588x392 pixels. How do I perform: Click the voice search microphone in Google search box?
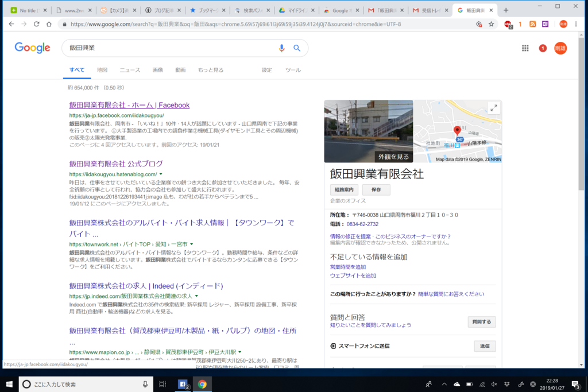(281, 48)
